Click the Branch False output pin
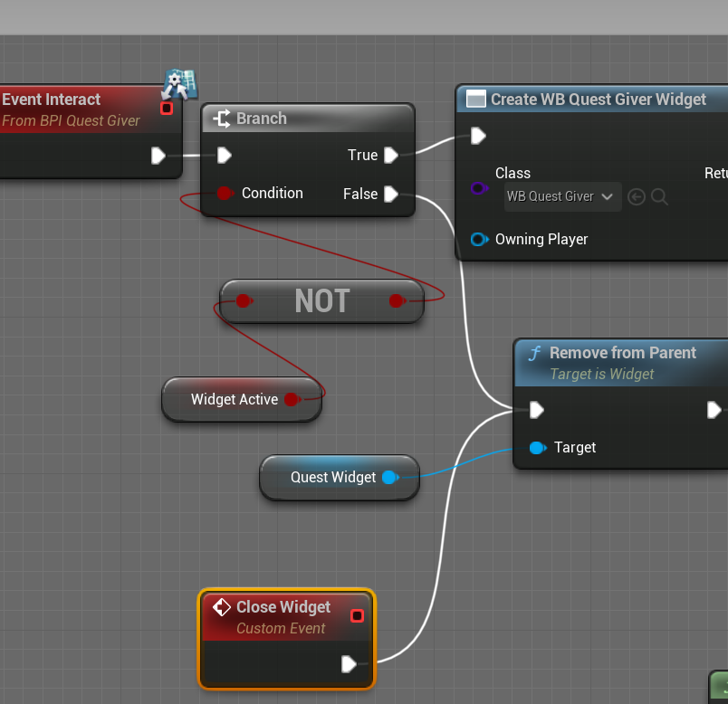 pos(391,194)
